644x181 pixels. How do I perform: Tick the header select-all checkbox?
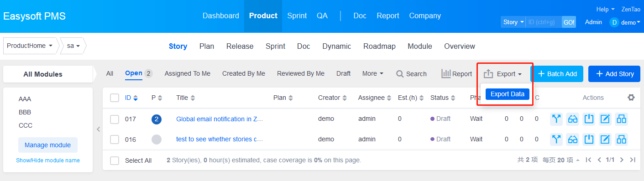pyautogui.click(x=115, y=98)
